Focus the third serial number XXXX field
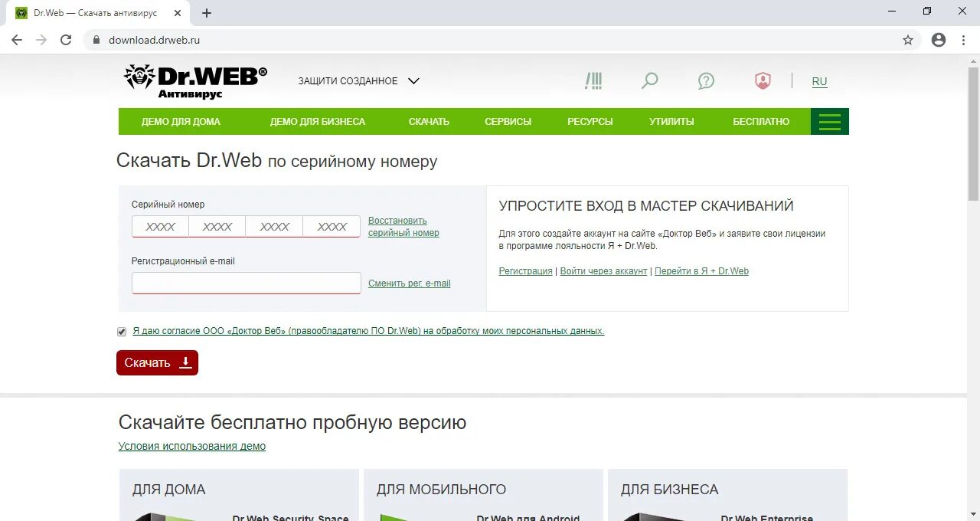The height and width of the screenshot is (521, 980). click(x=274, y=227)
